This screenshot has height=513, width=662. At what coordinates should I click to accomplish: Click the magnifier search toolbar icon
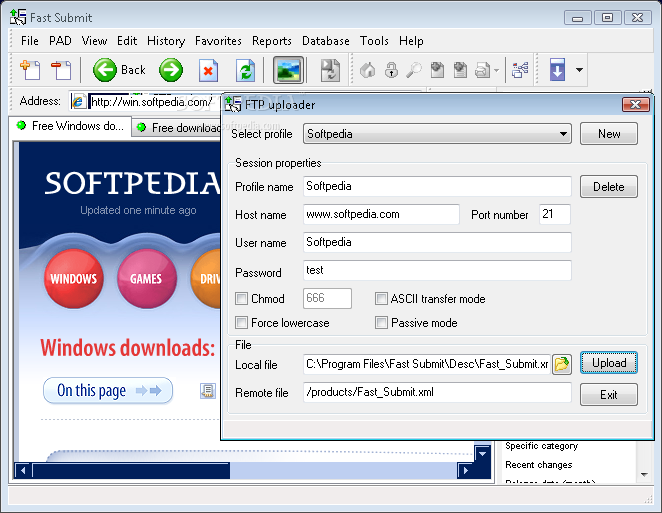point(414,70)
